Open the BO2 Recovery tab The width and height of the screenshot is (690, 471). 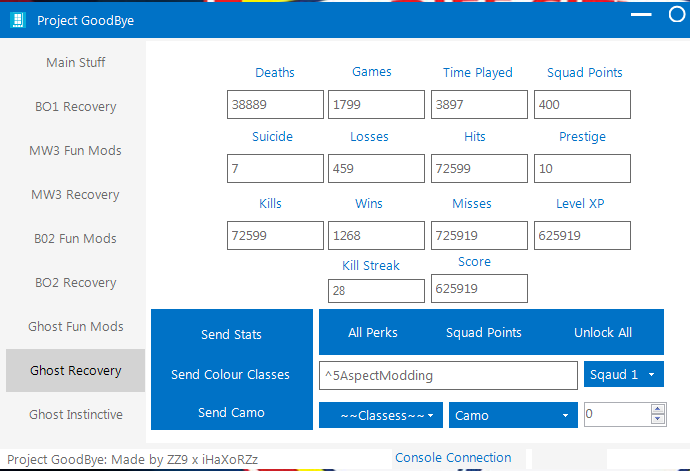coord(75,283)
